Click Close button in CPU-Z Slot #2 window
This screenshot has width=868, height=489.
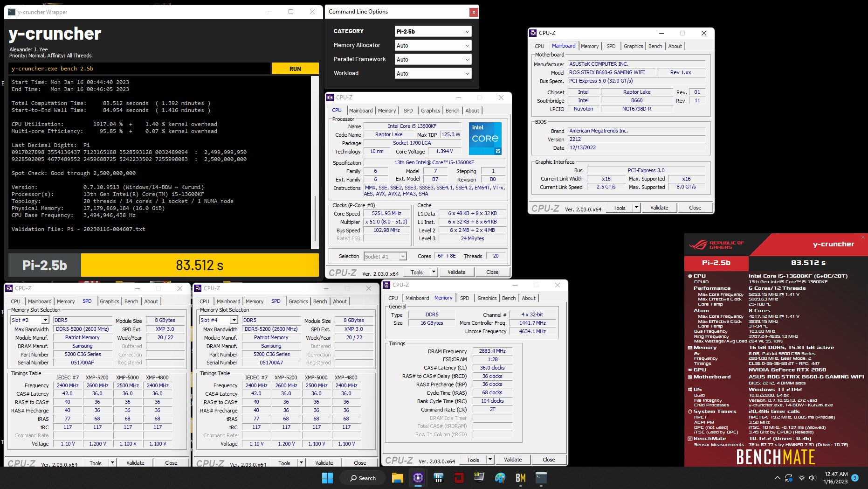pos(171,463)
